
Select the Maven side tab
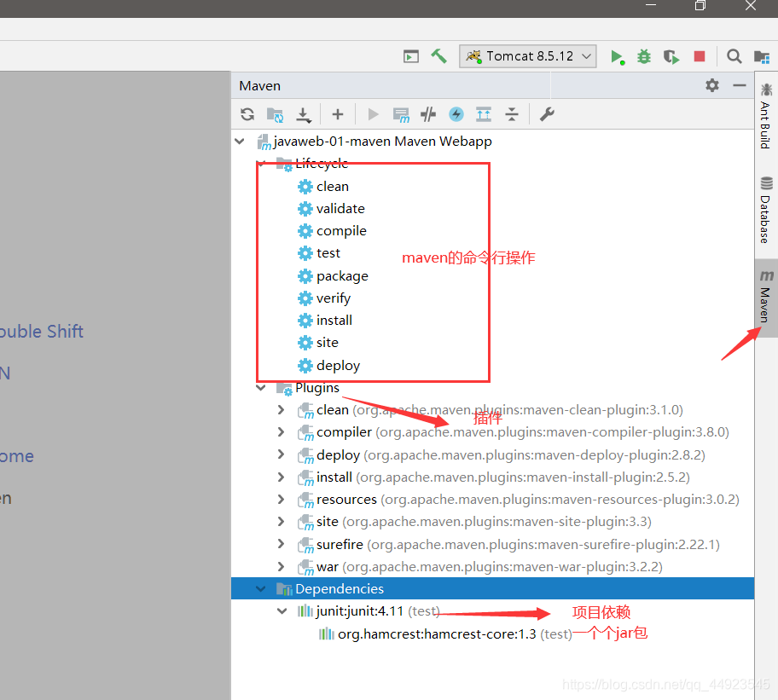click(766, 298)
